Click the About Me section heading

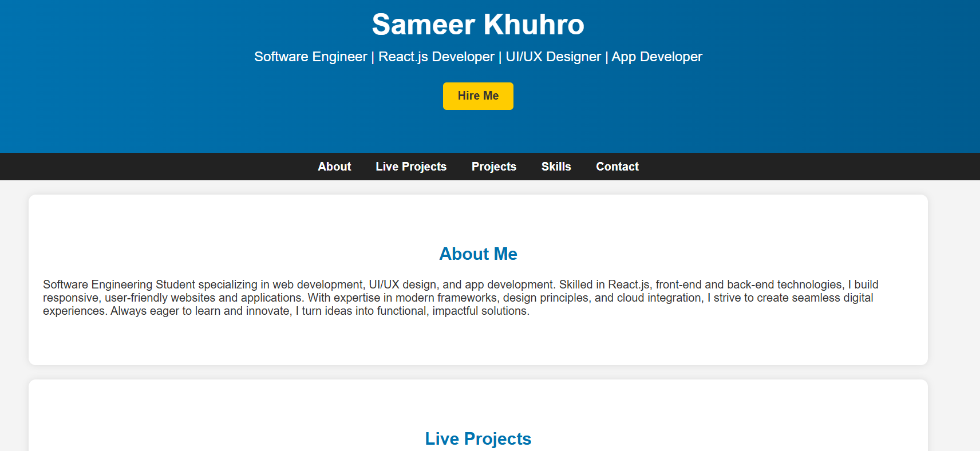[x=478, y=254]
